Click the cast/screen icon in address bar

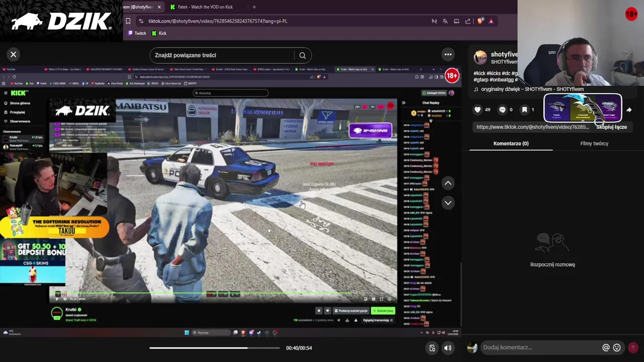pos(456,21)
